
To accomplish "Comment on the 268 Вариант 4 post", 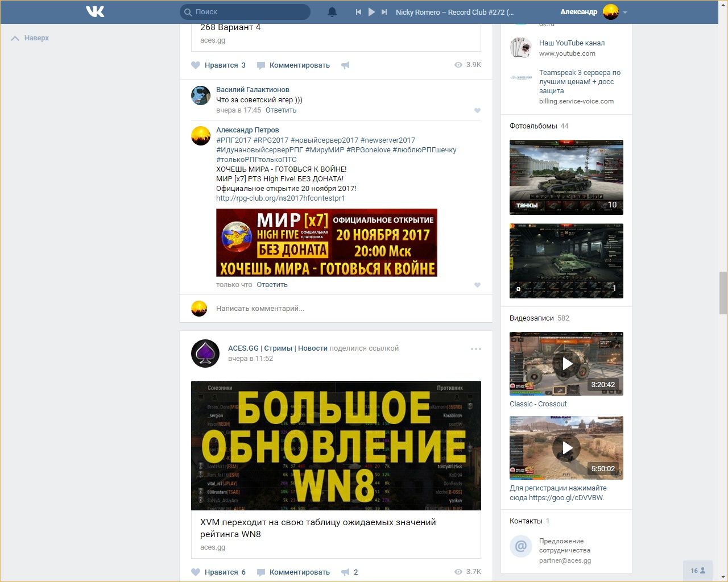I will point(293,65).
